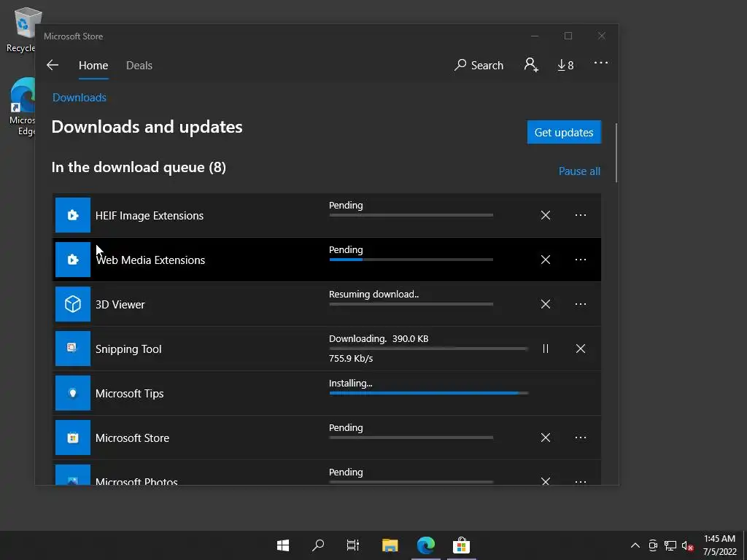Click the Web Media Extensions progress bar
The width and height of the screenshot is (747, 560).
(411, 260)
